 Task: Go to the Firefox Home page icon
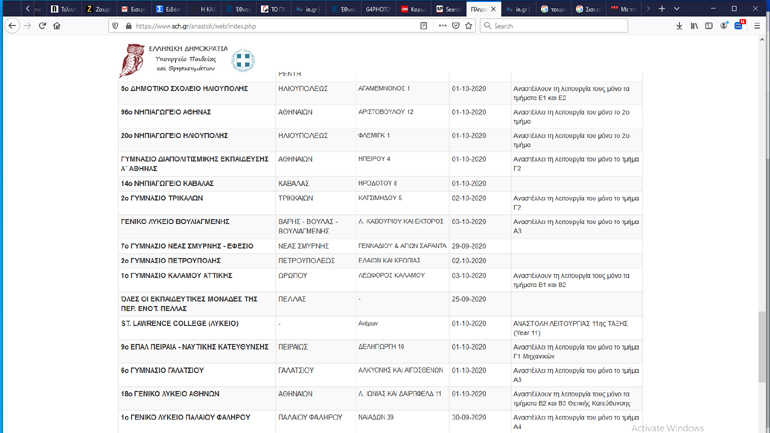(x=57, y=26)
